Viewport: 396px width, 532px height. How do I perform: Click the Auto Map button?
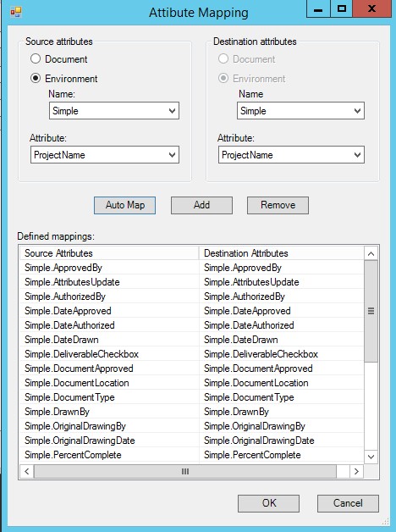(x=124, y=205)
